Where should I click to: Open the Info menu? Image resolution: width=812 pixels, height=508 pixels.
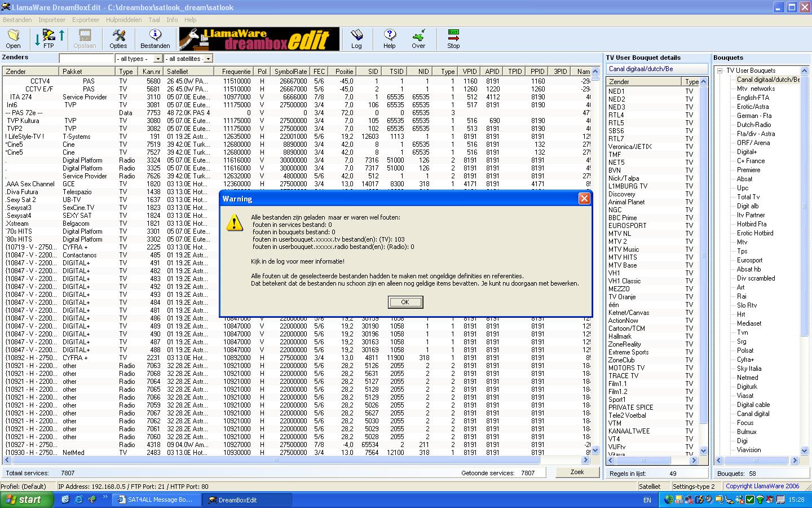point(172,20)
